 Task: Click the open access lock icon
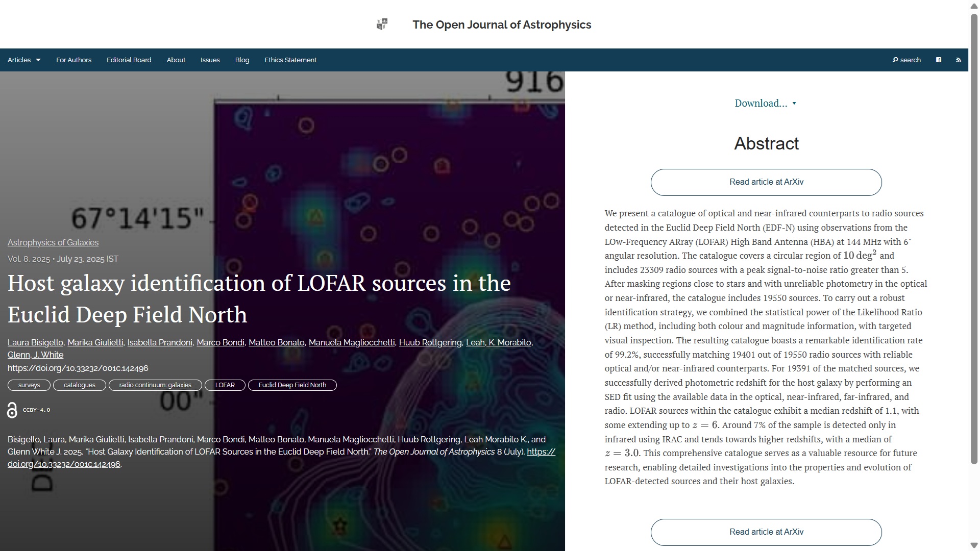12,410
